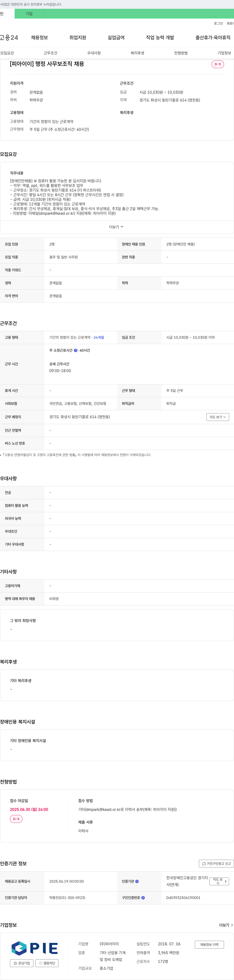Block viewing with 열람차단 button
This screenshot has width=234, height=980.
[x=47, y=963]
